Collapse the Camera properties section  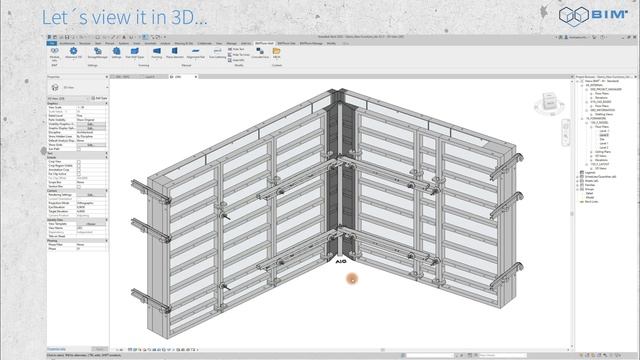click(107, 191)
